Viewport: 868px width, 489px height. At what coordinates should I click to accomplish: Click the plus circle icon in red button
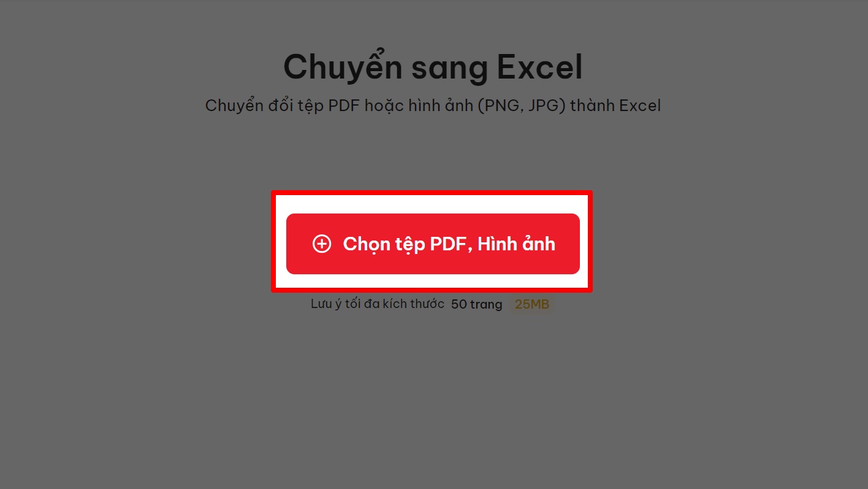pyautogui.click(x=321, y=244)
